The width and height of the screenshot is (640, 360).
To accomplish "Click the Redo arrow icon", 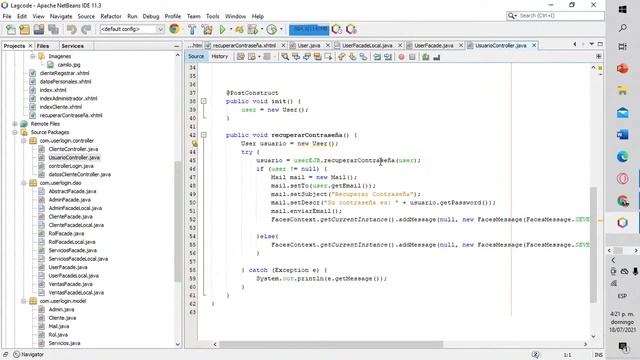I will (x=86, y=29).
